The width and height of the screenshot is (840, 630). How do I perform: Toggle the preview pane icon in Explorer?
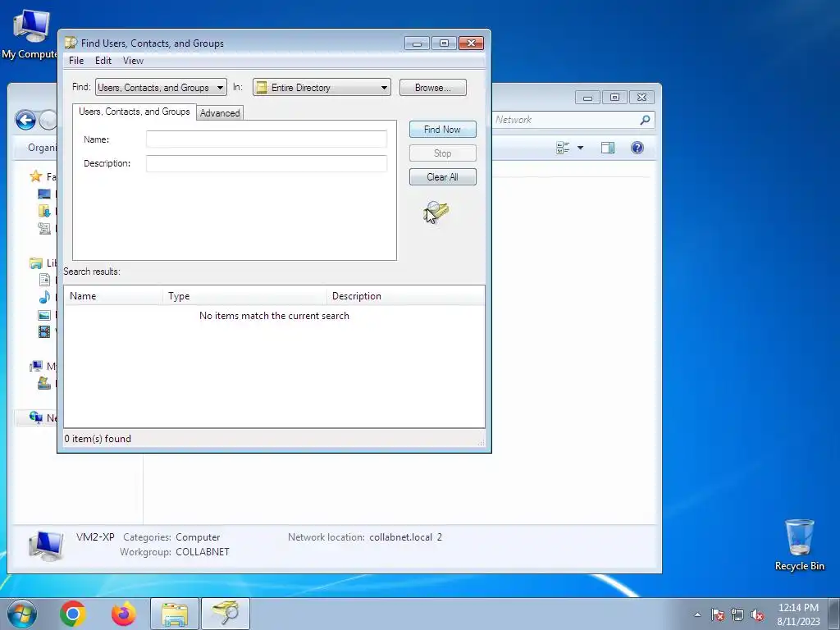608,148
